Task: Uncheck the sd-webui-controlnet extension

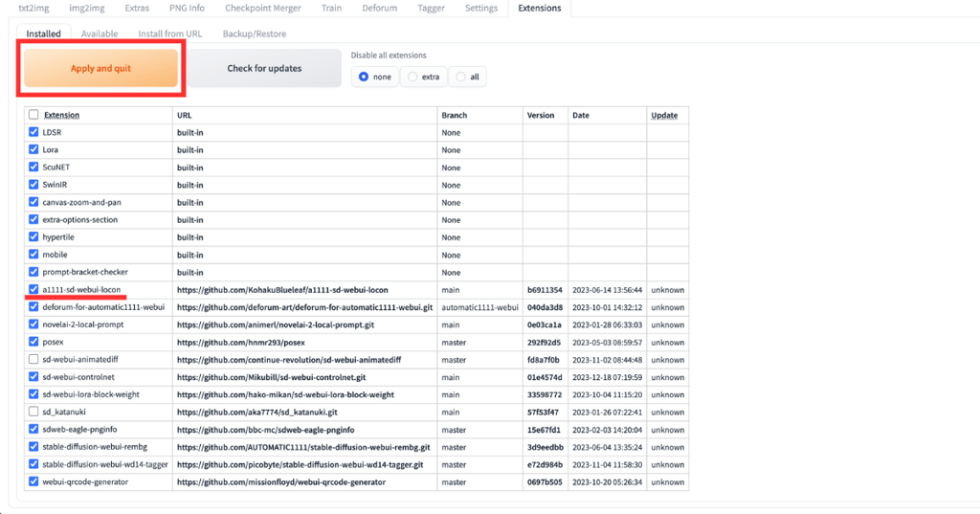Action: 34,377
